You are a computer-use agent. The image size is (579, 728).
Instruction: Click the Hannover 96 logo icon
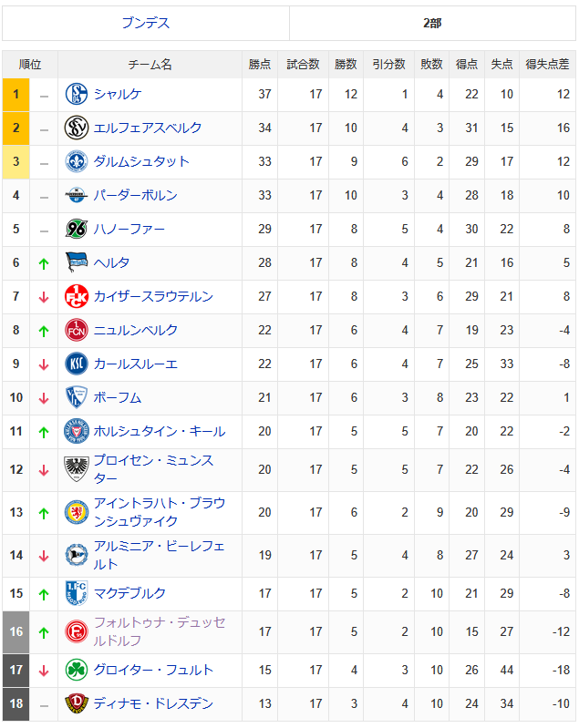pos(76,229)
